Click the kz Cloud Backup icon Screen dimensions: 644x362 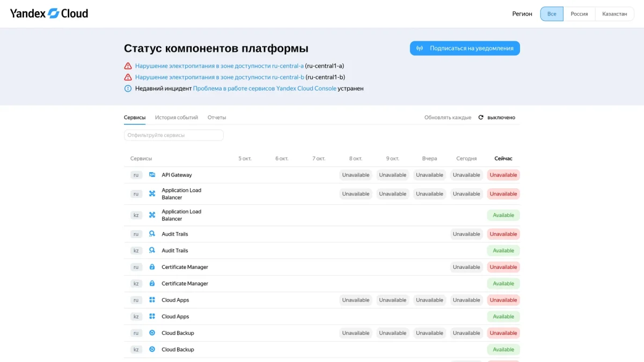click(x=152, y=349)
